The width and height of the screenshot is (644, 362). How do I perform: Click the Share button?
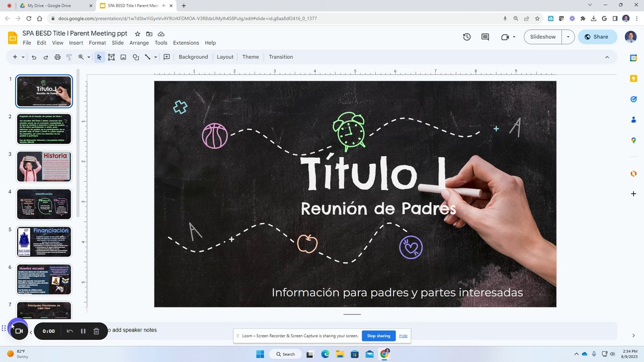click(x=597, y=37)
